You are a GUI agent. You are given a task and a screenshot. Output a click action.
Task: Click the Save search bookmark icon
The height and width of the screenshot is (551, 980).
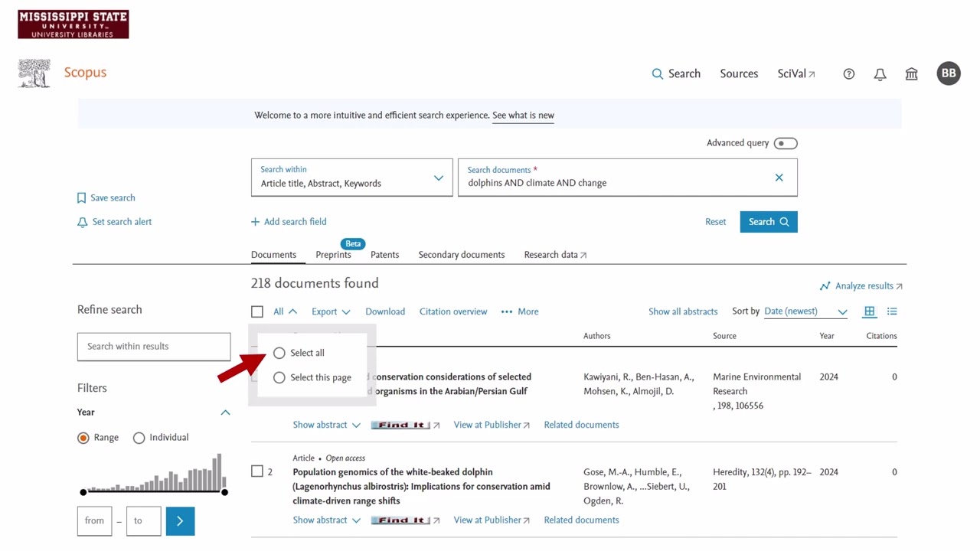pyautogui.click(x=82, y=198)
